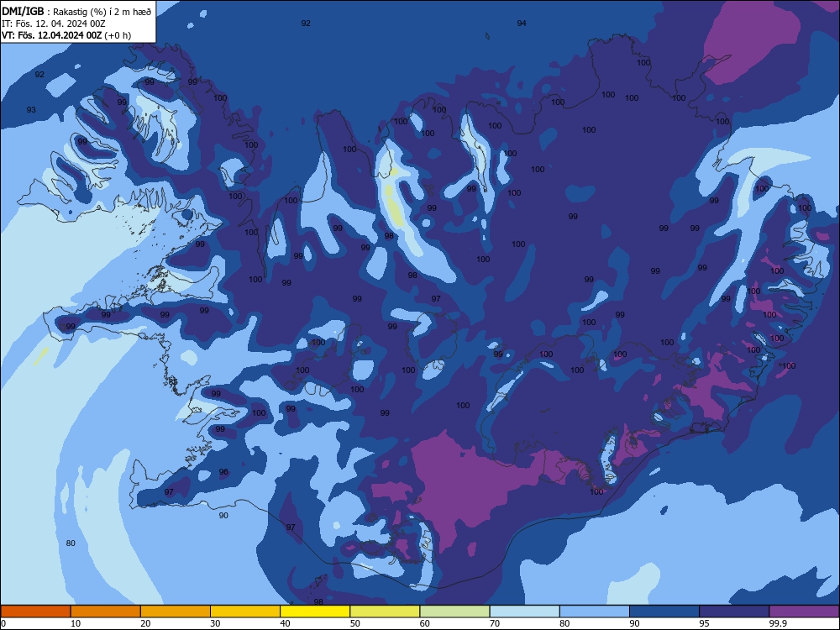Screen dimensions: 840x630
Task: Click the humidity value 96 on the map
Action: 223,472
